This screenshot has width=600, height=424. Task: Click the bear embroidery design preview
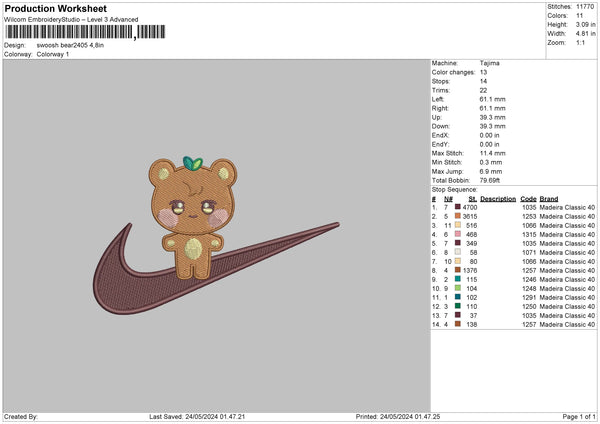click(192, 217)
